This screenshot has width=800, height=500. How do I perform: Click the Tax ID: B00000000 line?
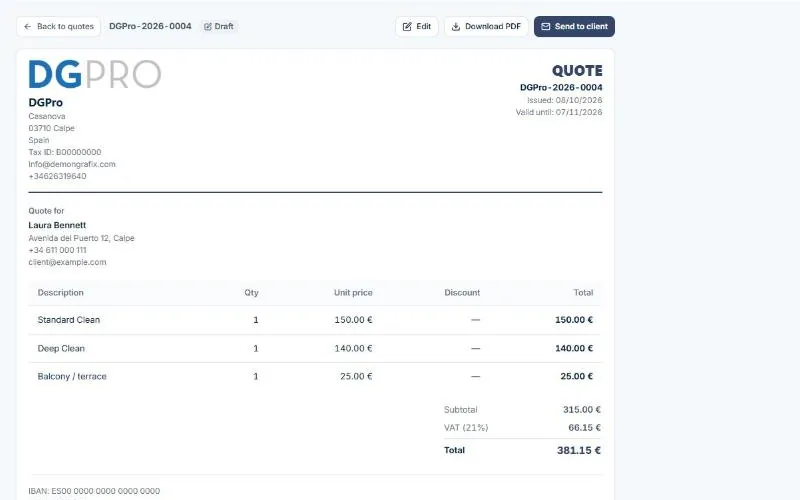[65, 152]
